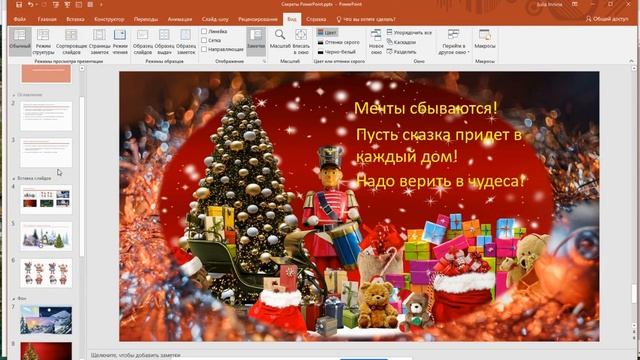The height and width of the screenshot is (360, 640).
Task: Click Разделить move split
Action: [401, 52]
